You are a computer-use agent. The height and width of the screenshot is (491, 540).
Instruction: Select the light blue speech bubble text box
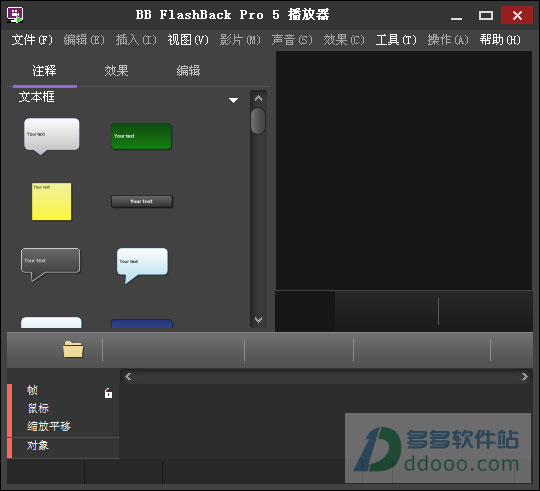click(x=142, y=265)
